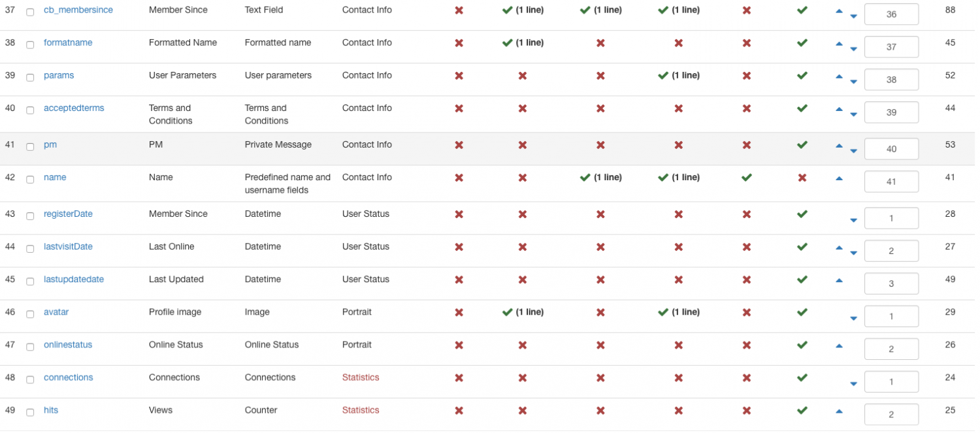Click the green checkmark in the onlinestatus row

pyautogui.click(x=802, y=345)
